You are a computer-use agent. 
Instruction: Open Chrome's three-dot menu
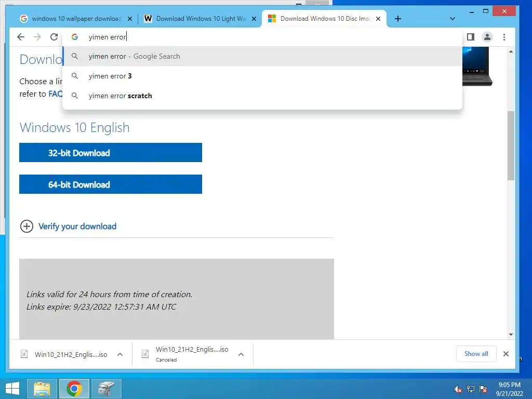point(504,37)
